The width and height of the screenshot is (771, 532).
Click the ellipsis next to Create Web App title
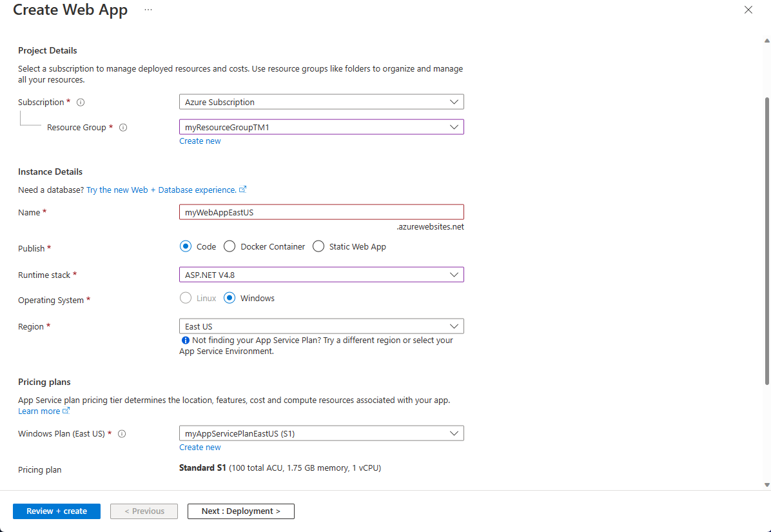coord(148,10)
